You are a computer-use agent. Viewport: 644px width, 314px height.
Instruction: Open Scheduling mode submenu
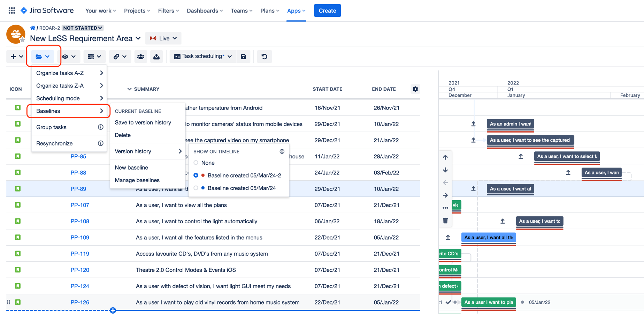69,98
